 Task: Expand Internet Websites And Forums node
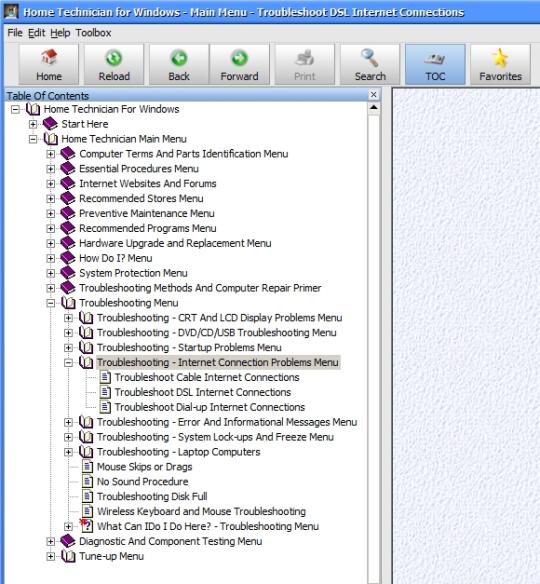[51, 184]
